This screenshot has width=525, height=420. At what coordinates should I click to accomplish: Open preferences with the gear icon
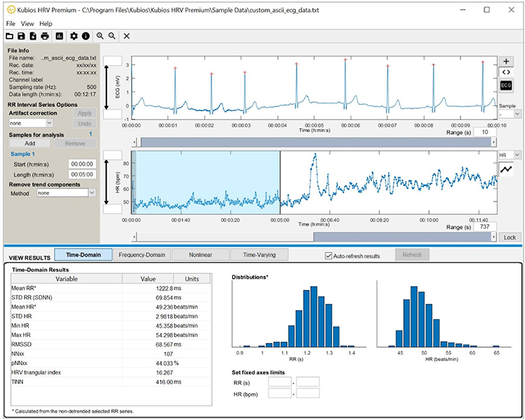[73, 36]
